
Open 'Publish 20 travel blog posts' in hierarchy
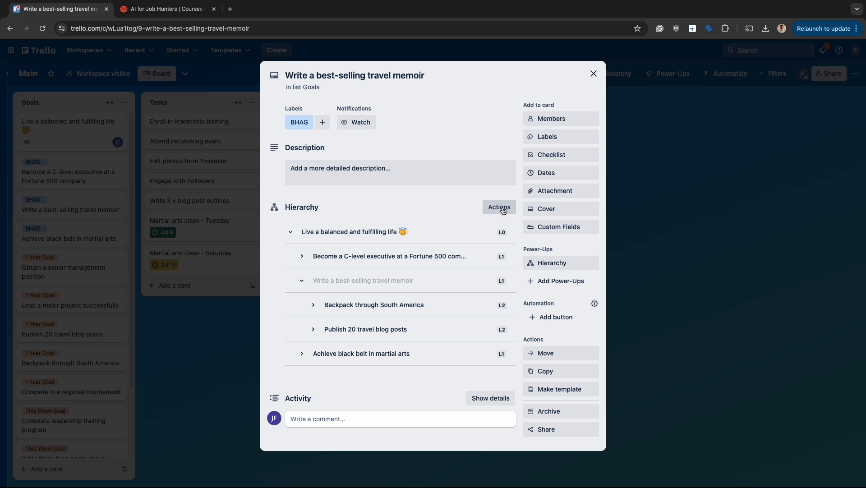point(366,329)
